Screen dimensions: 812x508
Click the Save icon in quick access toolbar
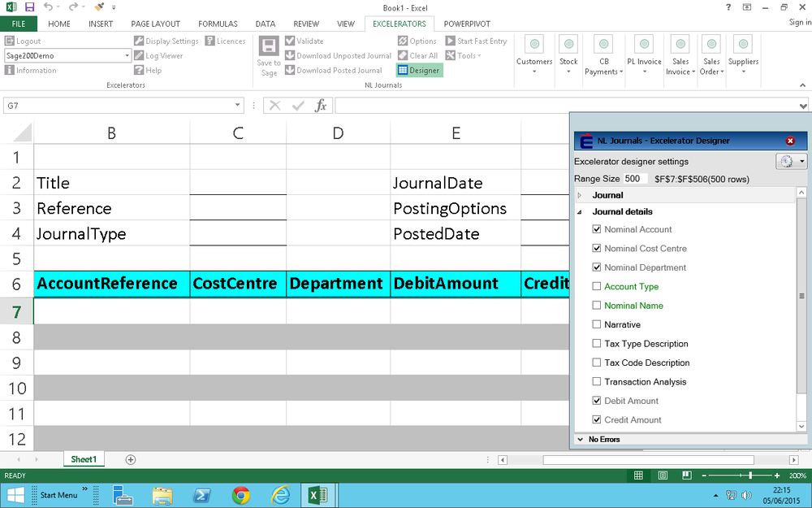coord(29,7)
